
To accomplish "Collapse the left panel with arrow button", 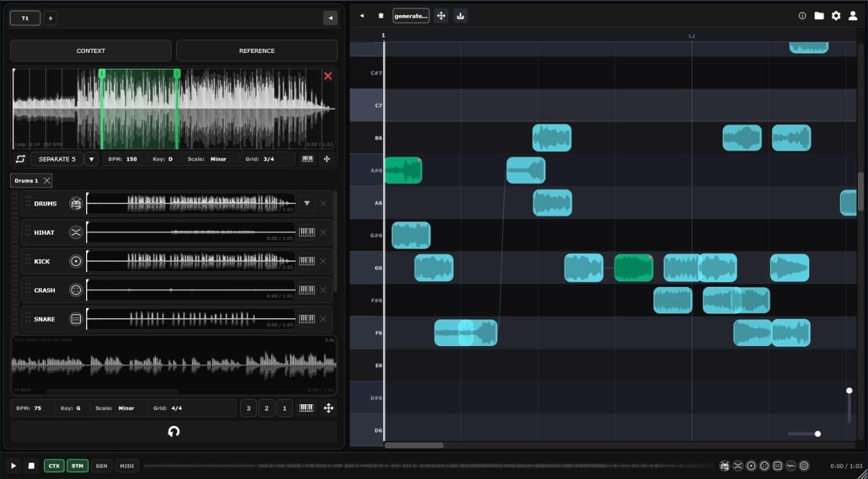I will (x=330, y=18).
